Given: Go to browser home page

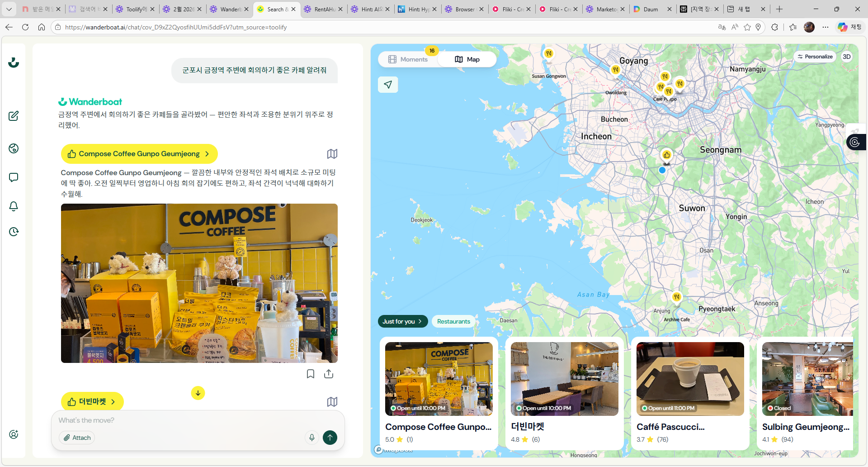Looking at the screenshot, I should (x=42, y=27).
